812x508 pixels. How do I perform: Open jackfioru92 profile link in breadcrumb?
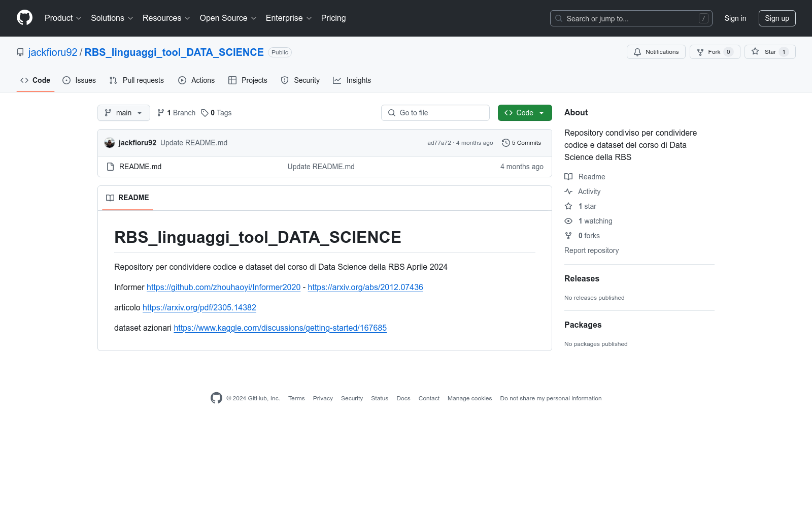pos(53,52)
